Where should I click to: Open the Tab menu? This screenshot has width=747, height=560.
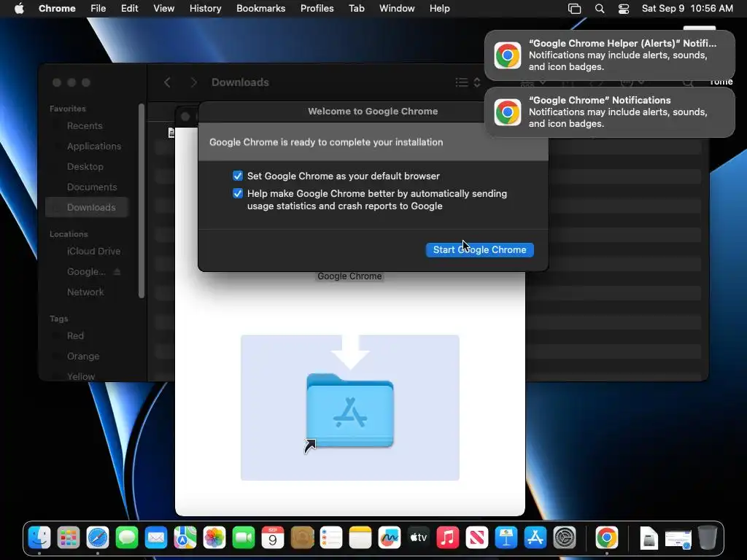tap(356, 9)
